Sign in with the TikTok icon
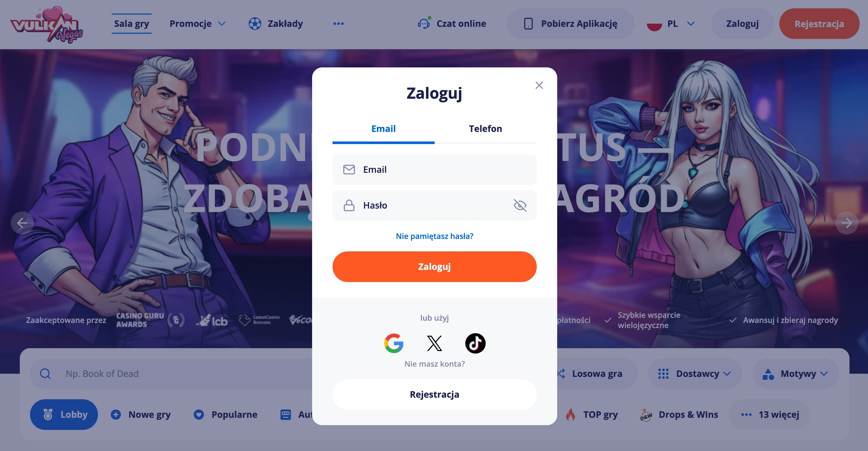Viewport: 868px width, 451px height. point(475,343)
